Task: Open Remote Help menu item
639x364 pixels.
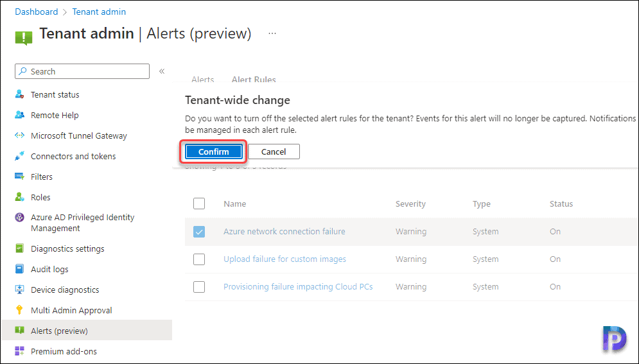Action: click(x=55, y=115)
